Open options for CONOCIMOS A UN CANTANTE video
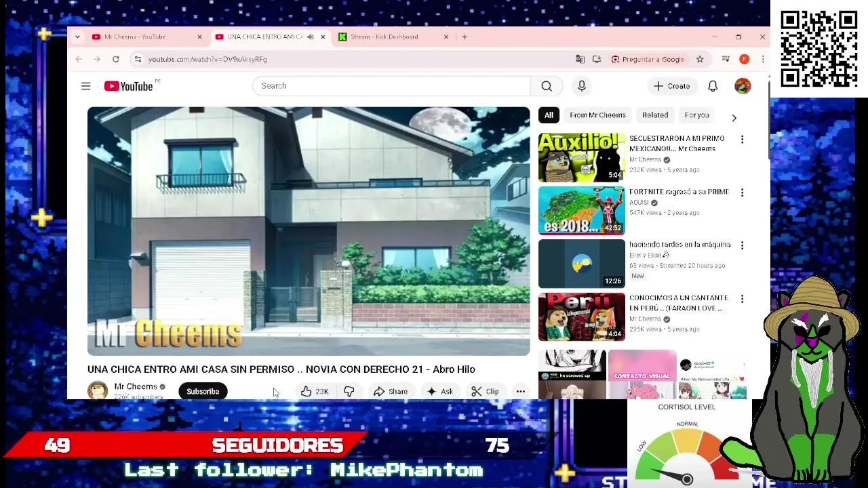Screen dimensions: 868x488 pos(742,299)
